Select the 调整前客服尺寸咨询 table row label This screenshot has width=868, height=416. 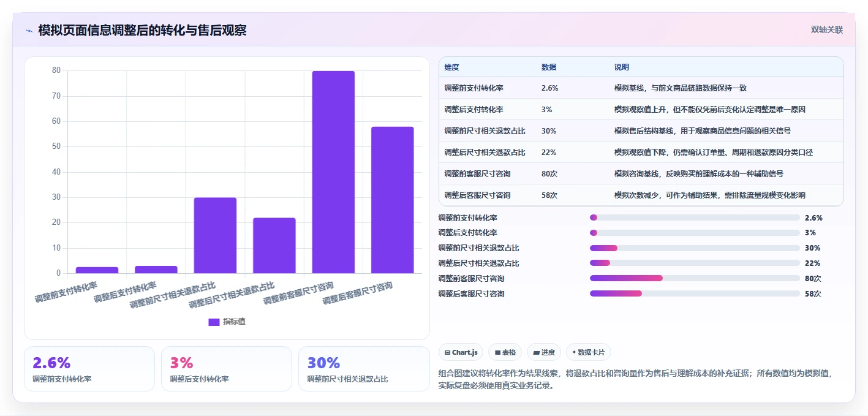pyautogui.click(x=477, y=174)
